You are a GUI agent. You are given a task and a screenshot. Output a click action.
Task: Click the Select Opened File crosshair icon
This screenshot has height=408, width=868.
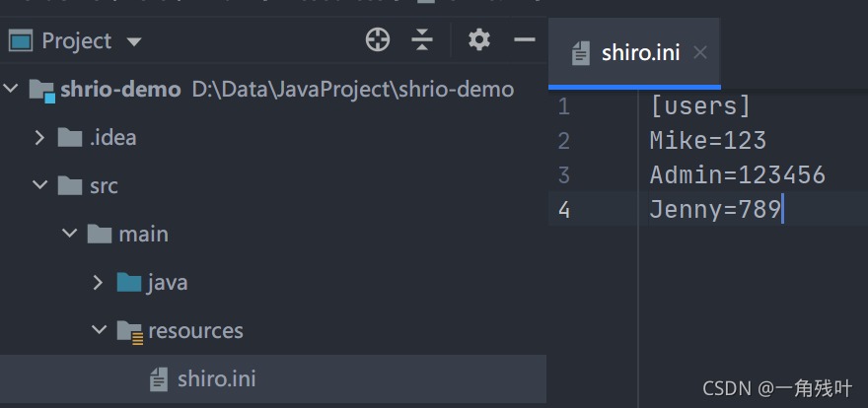click(x=378, y=40)
